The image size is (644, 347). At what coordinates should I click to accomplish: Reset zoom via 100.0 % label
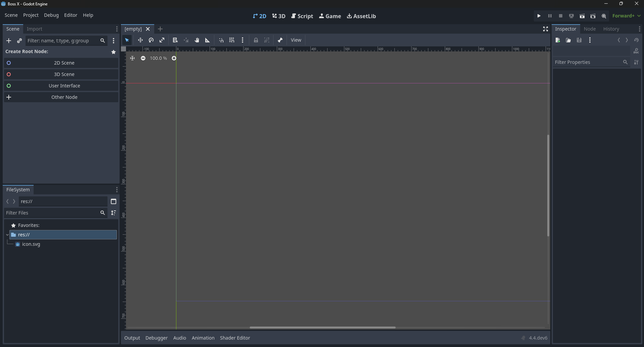pos(159,58)
